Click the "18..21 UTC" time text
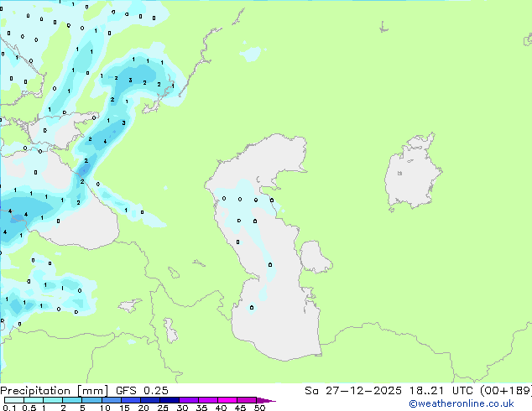Viewport: 532px width, 411px height. (x=443, y=391)
